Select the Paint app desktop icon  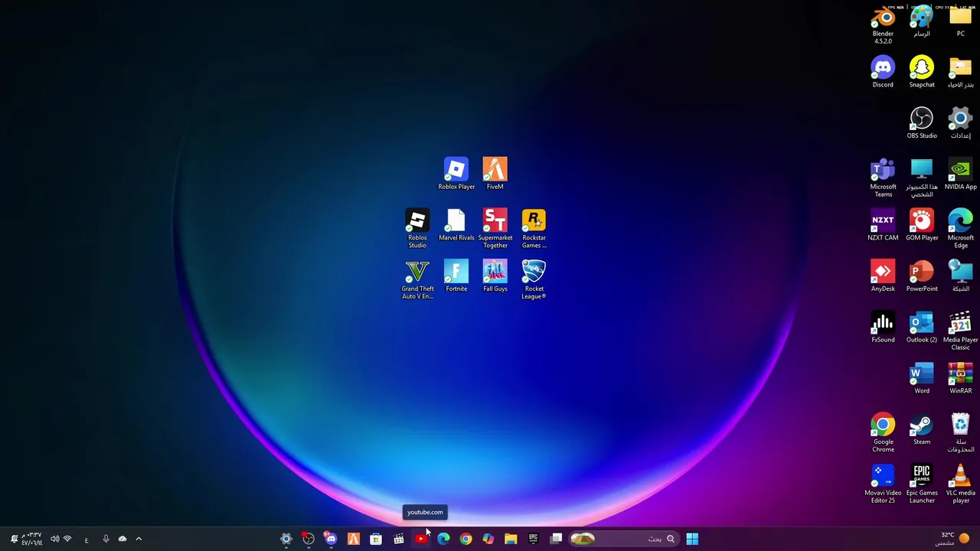[922, 21]
